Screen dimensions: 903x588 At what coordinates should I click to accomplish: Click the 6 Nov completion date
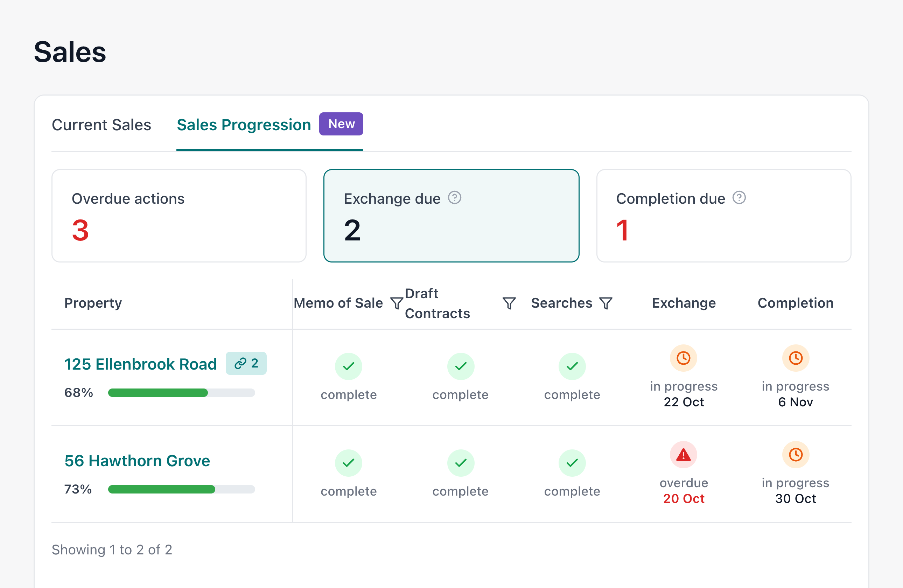pos(796,402)
